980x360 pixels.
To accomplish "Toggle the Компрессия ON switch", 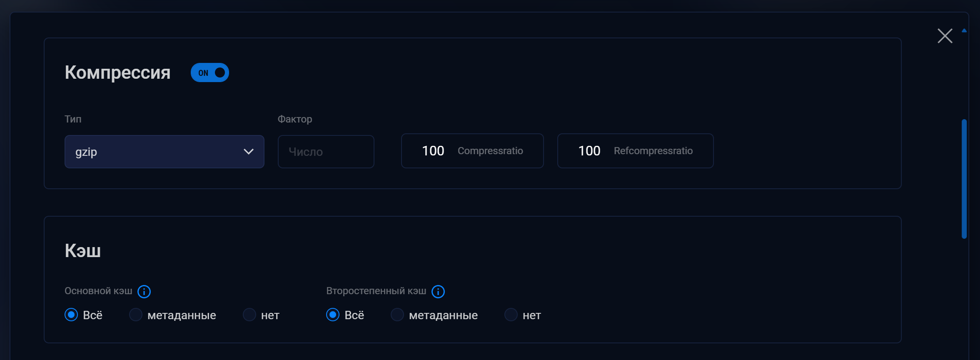I will 210,72.
